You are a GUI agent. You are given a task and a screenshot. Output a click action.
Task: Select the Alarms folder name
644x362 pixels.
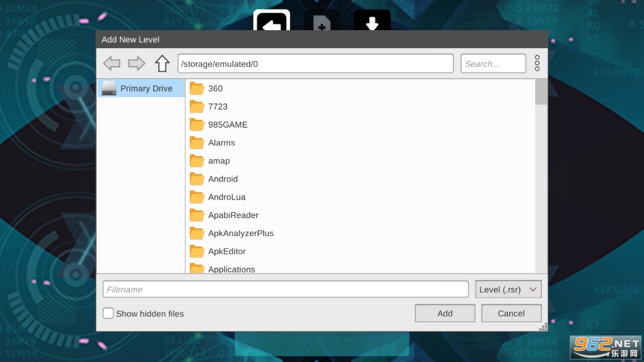click(x=221, y=143)
